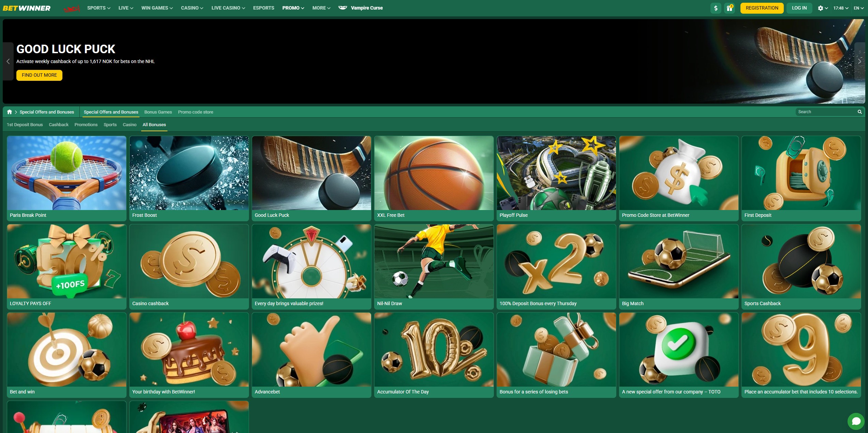
Task: Open accumulator bet with 10 selections card
Action: coord(801,355)
